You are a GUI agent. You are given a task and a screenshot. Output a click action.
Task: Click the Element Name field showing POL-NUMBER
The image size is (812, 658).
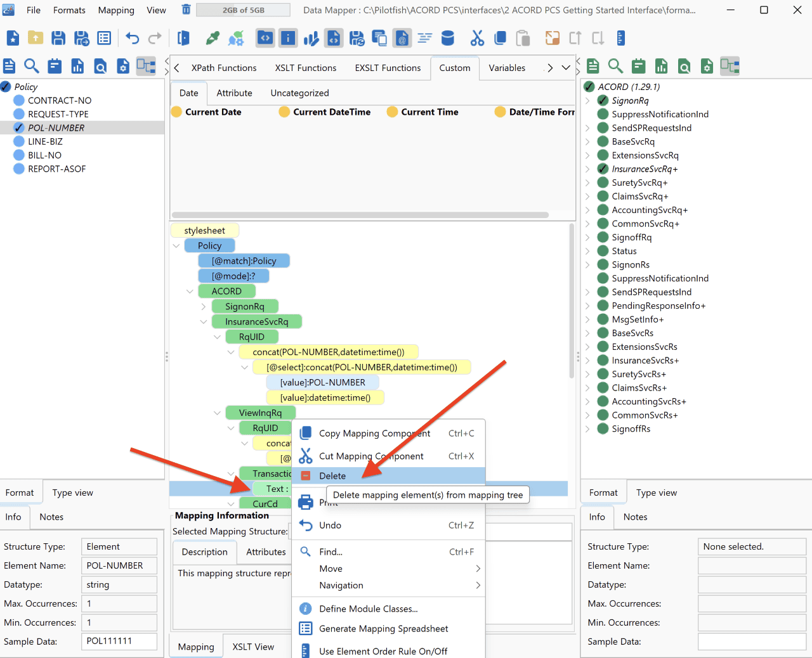pyautogui.click(x=119, y=565)
